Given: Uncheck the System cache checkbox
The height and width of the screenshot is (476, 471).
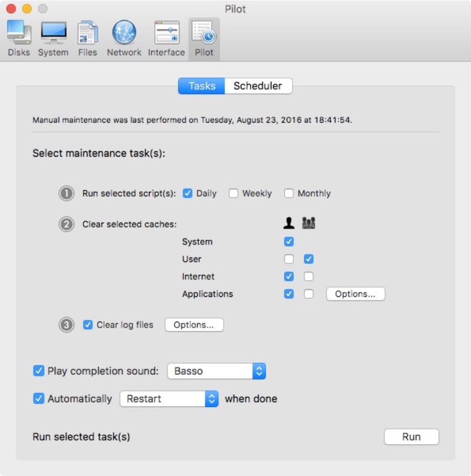Looking at the screenshot, I should 288,242.
